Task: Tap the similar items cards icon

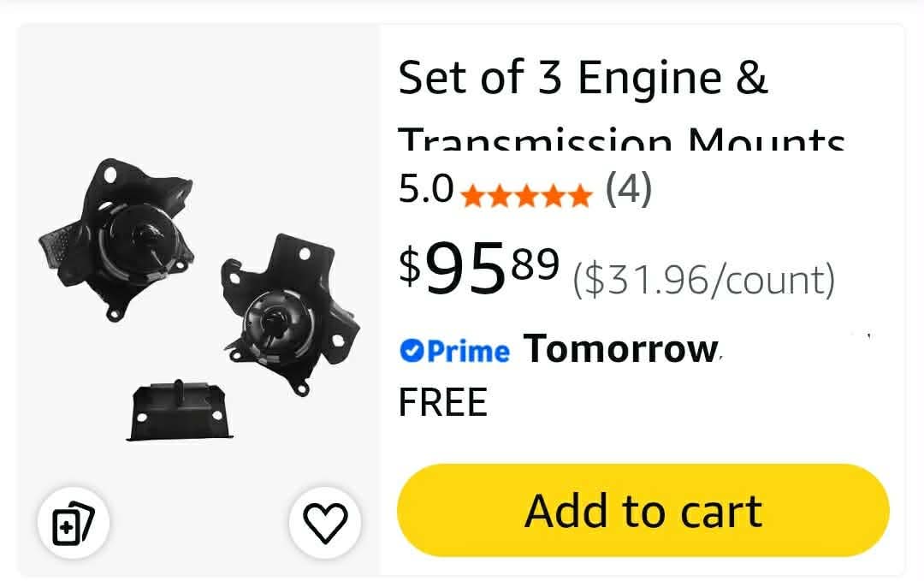Action: tap(74, 524)
